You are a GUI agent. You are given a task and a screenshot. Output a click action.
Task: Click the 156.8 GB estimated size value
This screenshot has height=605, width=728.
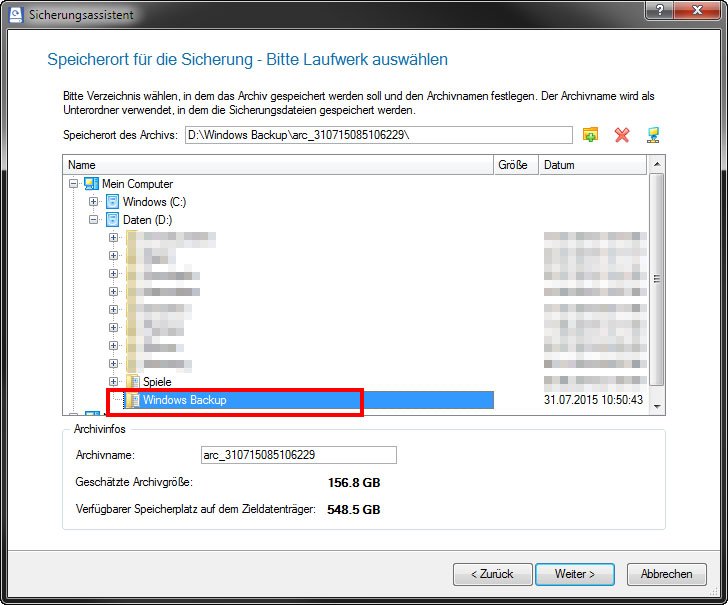(354, 483)
